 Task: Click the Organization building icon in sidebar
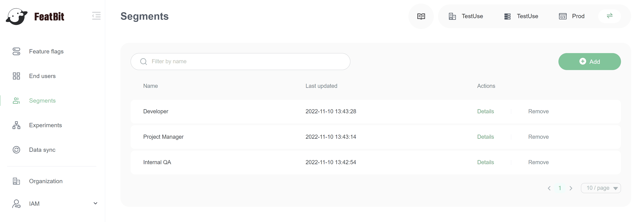pos(17,181)
